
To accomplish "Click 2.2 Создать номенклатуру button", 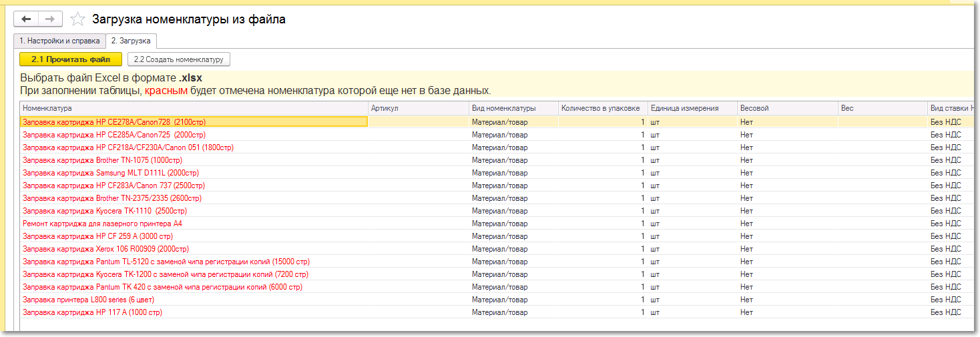I will 178,59.
